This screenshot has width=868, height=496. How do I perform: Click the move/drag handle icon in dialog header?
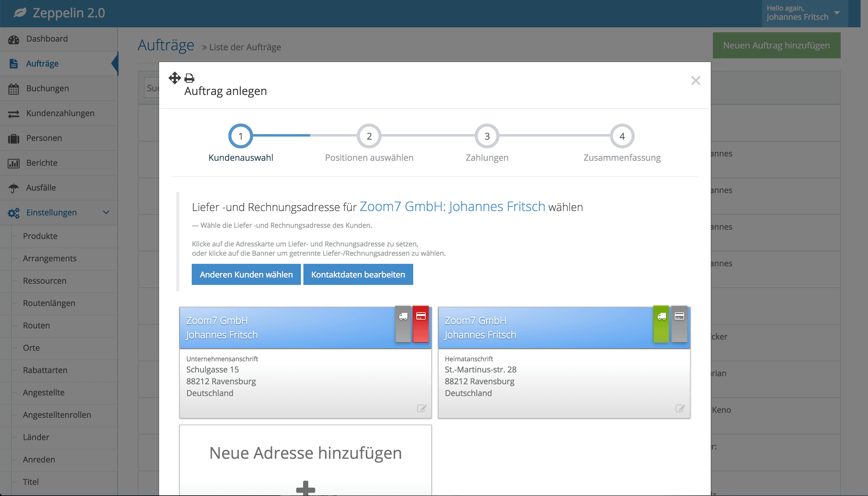[175, 78]
